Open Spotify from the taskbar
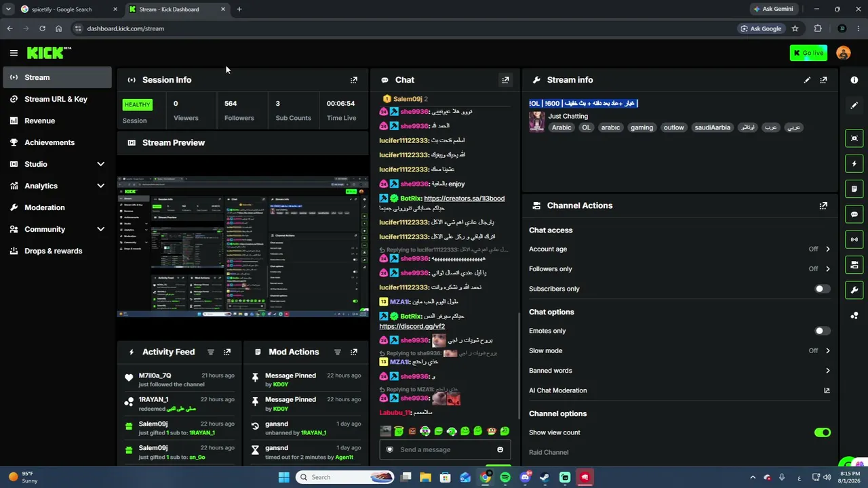The height and width of the screenshot is (488, 868). [x=505, y=477]
